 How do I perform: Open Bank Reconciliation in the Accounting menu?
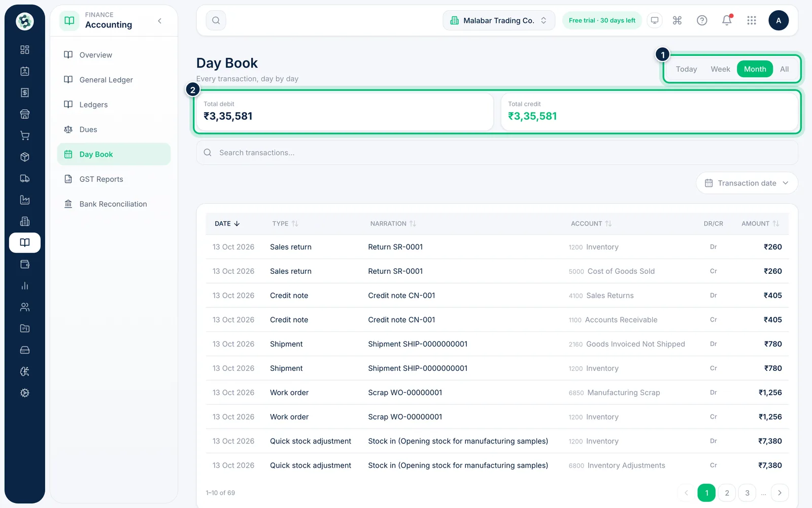114,204
